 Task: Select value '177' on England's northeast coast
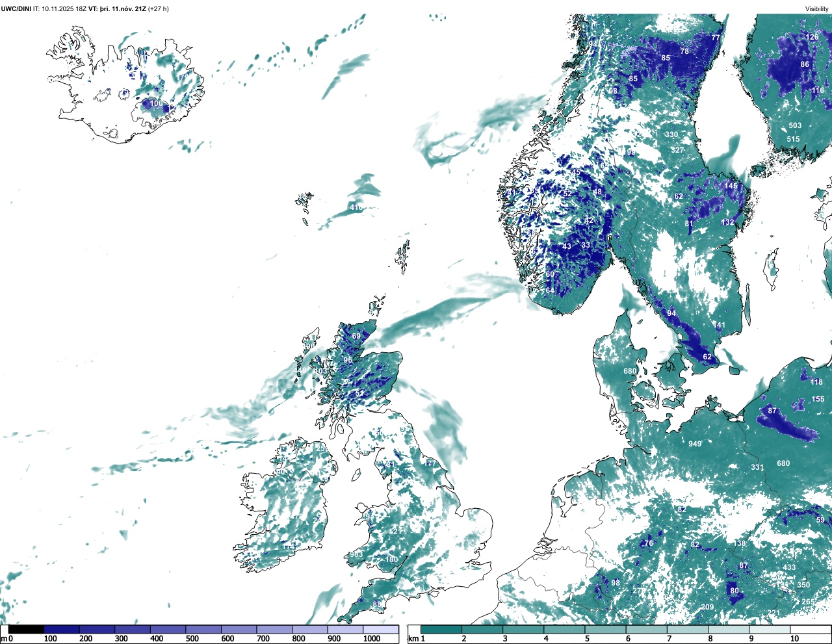coord(430,463)
